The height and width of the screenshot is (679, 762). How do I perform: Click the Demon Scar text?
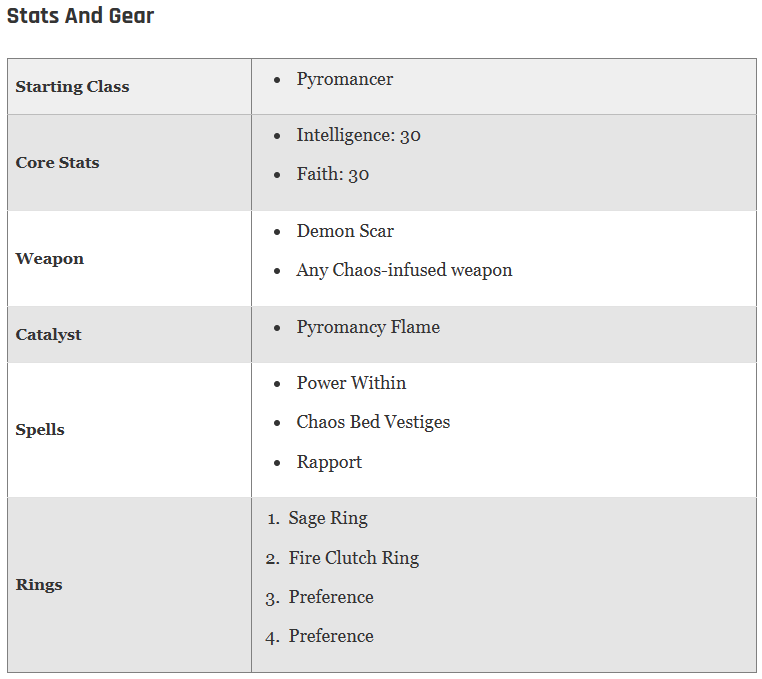pos(345,231)
